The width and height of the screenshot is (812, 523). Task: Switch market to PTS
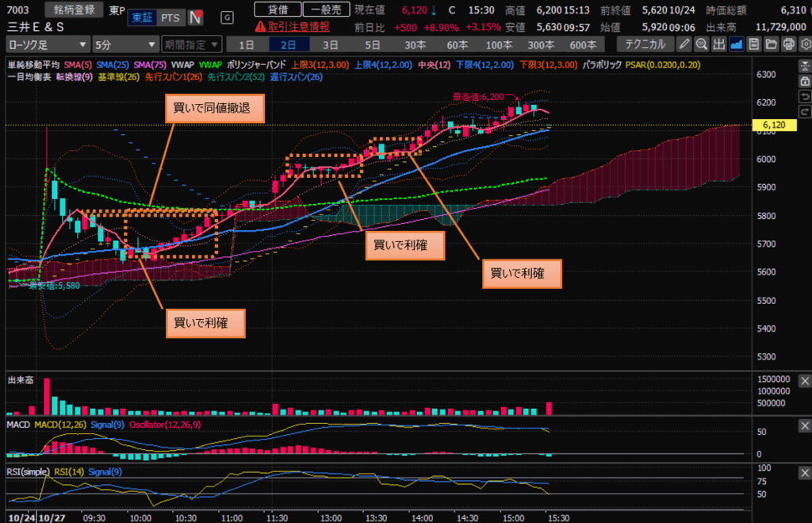point(169,17)
